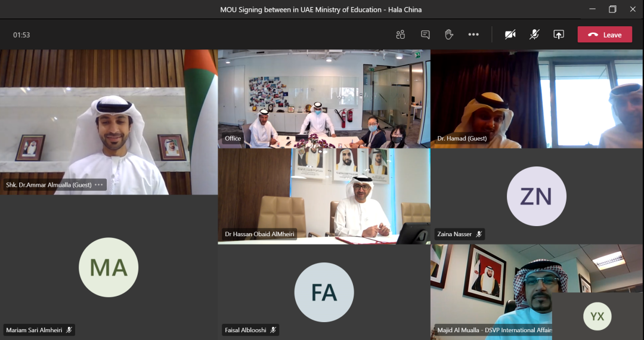
Task: Click Majid Al Mualla DSVP label
Action: coord(494,330)
